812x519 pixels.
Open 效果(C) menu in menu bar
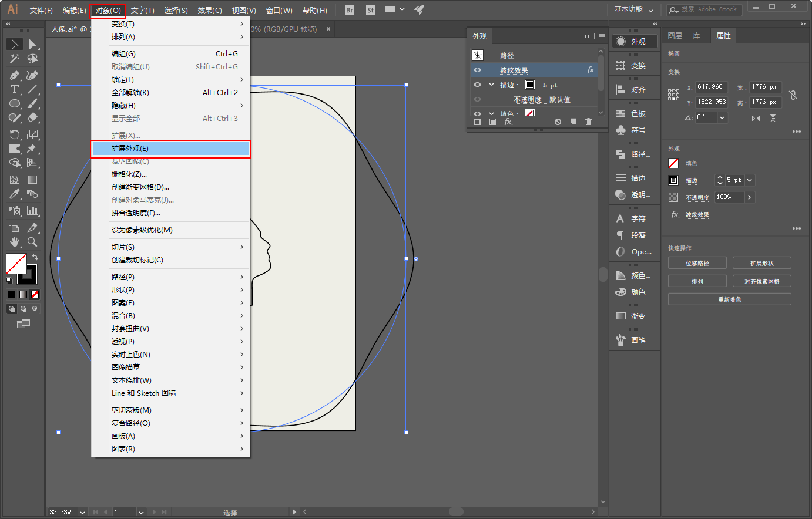point(210,10)
